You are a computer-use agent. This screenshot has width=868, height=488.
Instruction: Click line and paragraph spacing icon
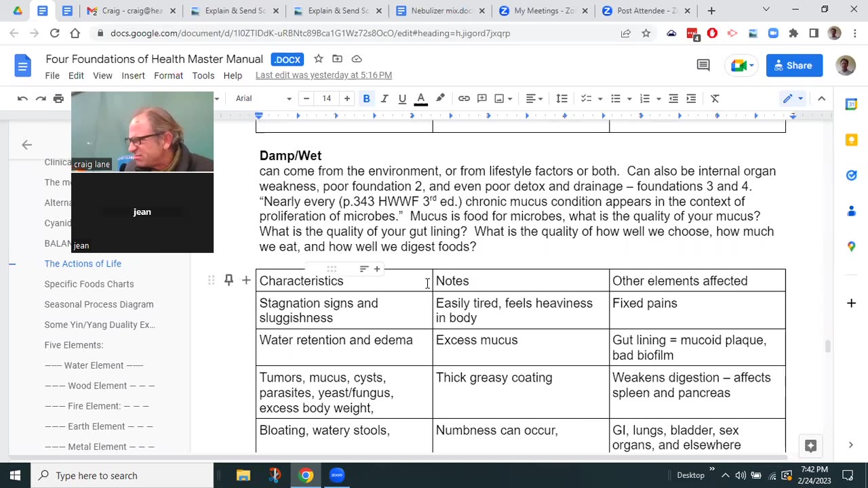(x=561, y=99)
